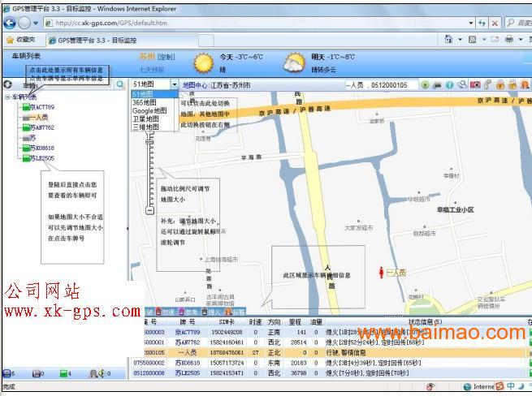Collapse the 车辆列表 tree root node
The width and height of the screenshot is (532, 396).
click(6, 97)
